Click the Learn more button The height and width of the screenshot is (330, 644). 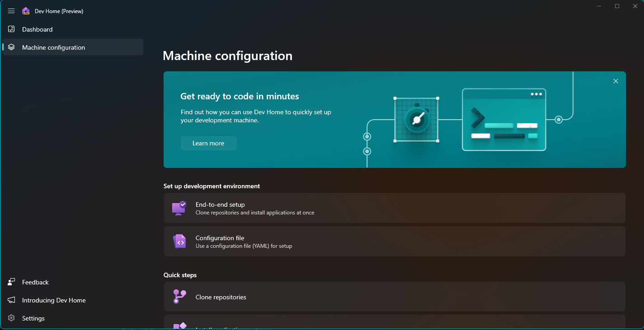[208, 143]
